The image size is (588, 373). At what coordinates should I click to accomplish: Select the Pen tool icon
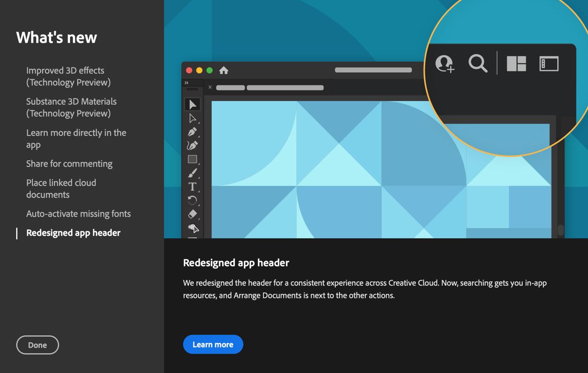click(x=192, y=132)
